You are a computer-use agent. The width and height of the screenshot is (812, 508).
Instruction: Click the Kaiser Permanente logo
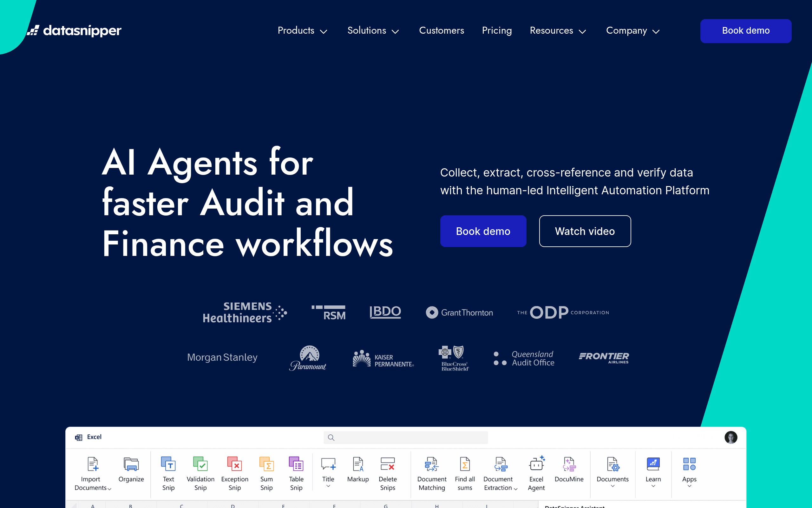point(383,358)
